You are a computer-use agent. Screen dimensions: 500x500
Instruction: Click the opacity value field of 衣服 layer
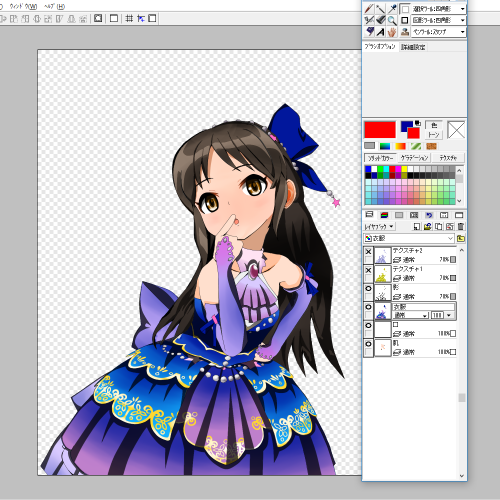coord(437,315)
